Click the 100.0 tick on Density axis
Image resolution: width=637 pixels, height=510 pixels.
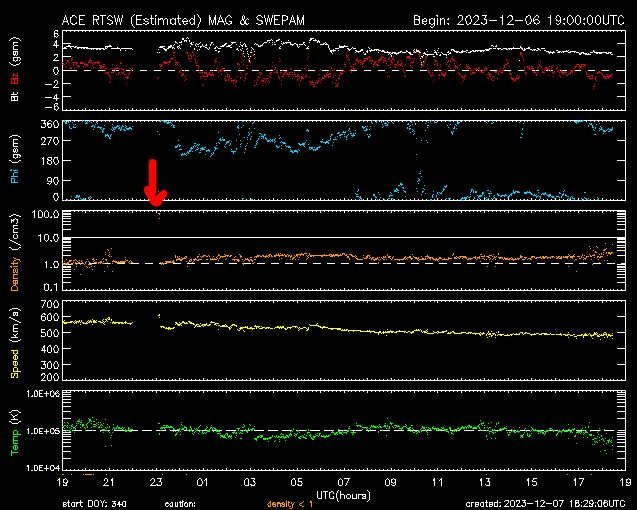coord(40,214)
